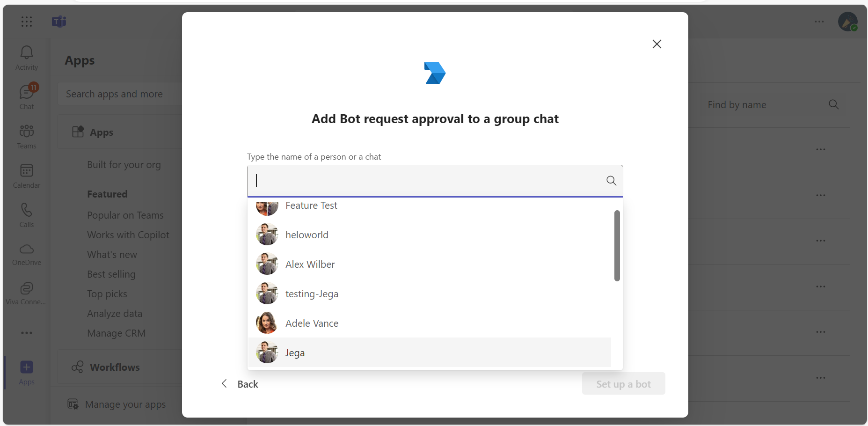Open OneDrive in the sidebar
Image resolution: width=868 pixels, height=426 pixels.
click(27, 254)
